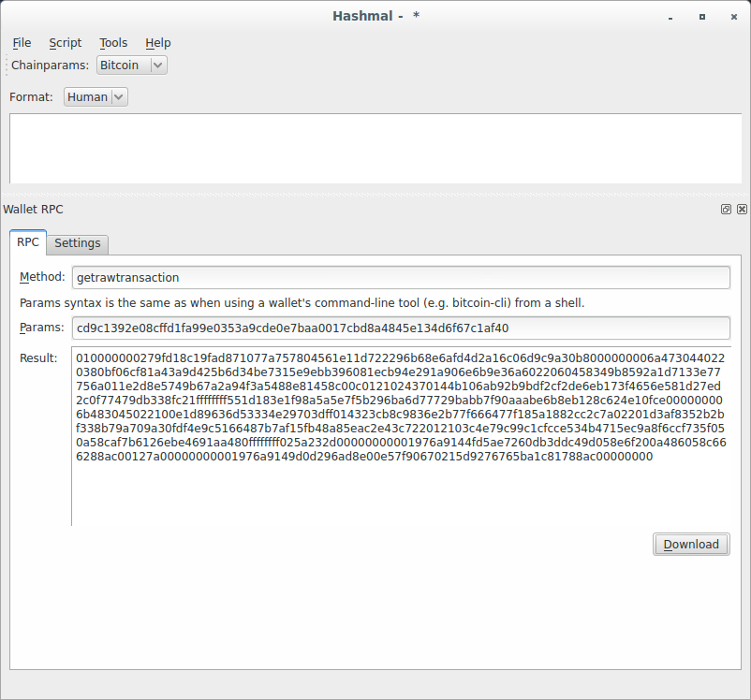Open the File menu
This screenshot has height=700, width=751.
[21, 42]
